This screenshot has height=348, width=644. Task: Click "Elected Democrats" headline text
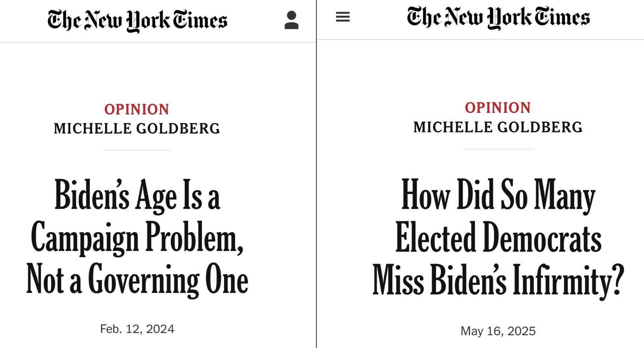coord(498,237)
